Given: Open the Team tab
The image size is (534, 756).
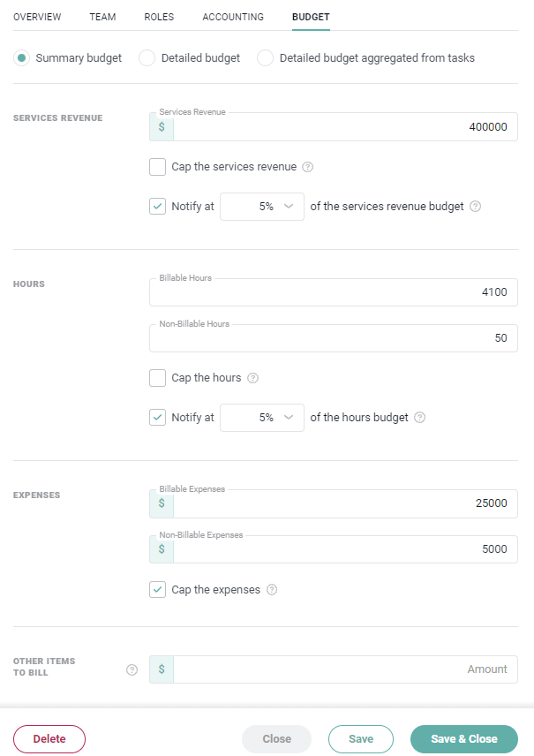Looking at the screenshot, I should coord(102,17).
